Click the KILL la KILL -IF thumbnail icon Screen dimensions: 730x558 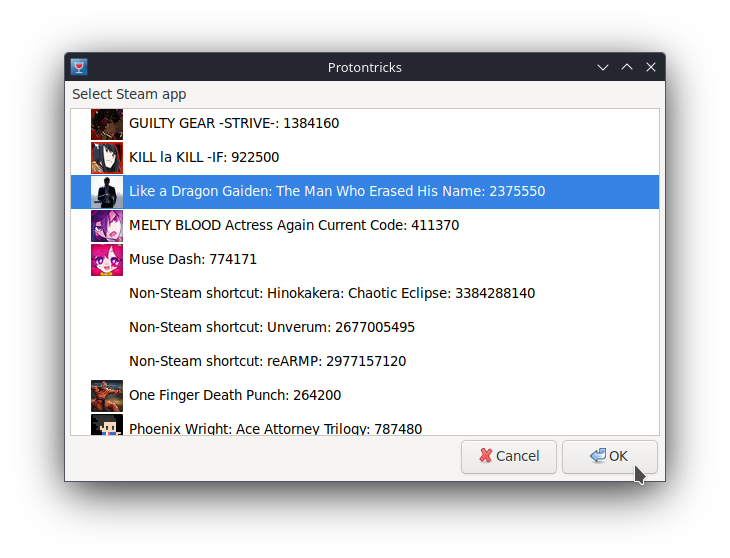(x=107, y=158)
